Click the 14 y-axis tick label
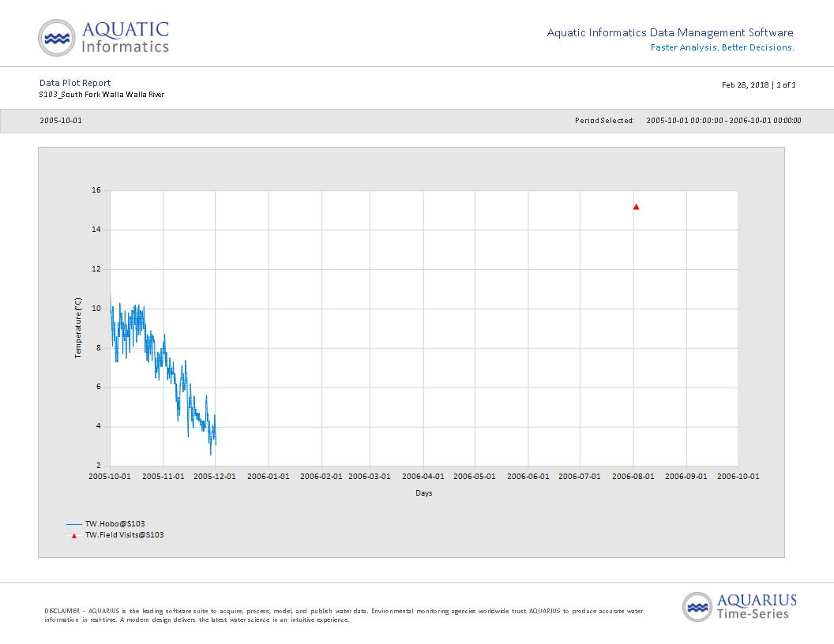 tap(96, 230)
